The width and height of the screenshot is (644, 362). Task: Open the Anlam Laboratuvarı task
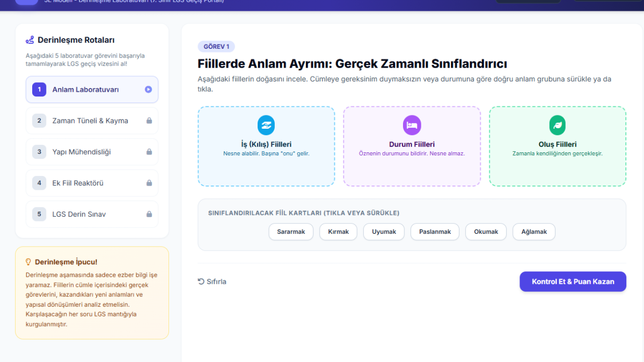coord(92,90)
